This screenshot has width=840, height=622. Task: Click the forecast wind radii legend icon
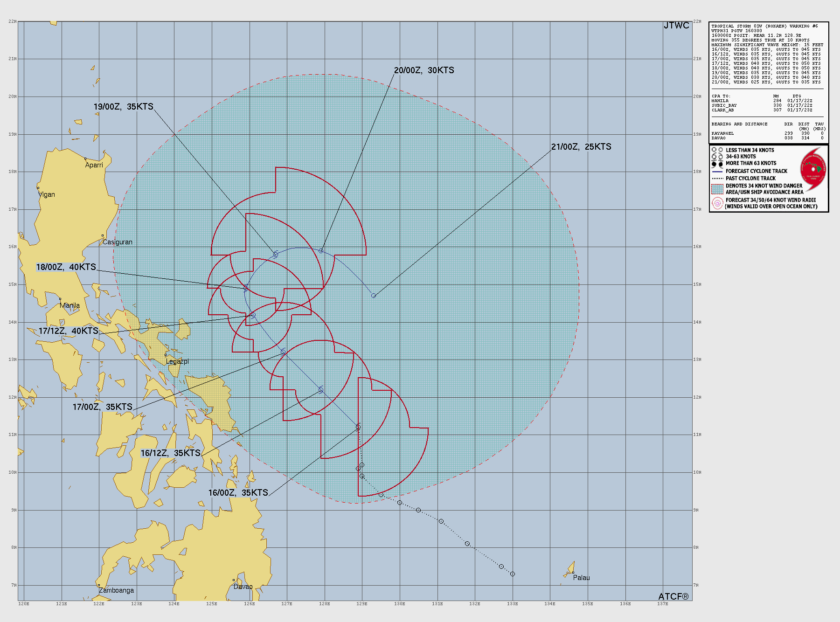[x=717, y=203]
